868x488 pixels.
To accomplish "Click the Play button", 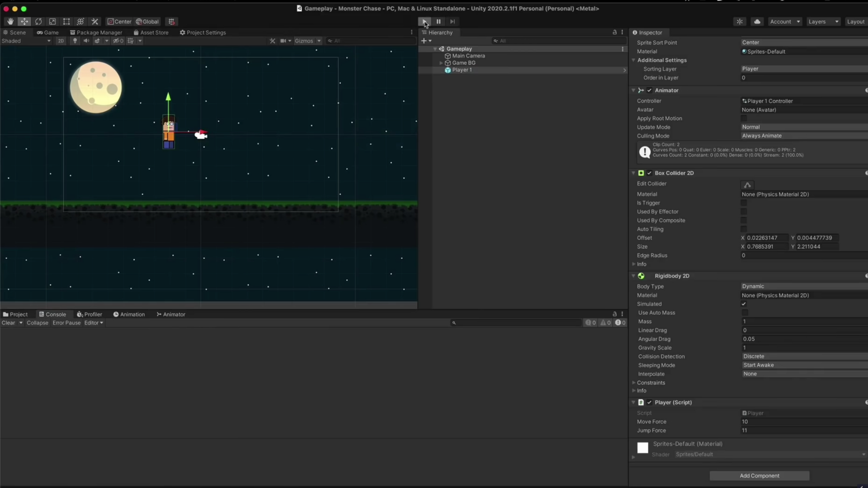I will [x=425, y=22].
